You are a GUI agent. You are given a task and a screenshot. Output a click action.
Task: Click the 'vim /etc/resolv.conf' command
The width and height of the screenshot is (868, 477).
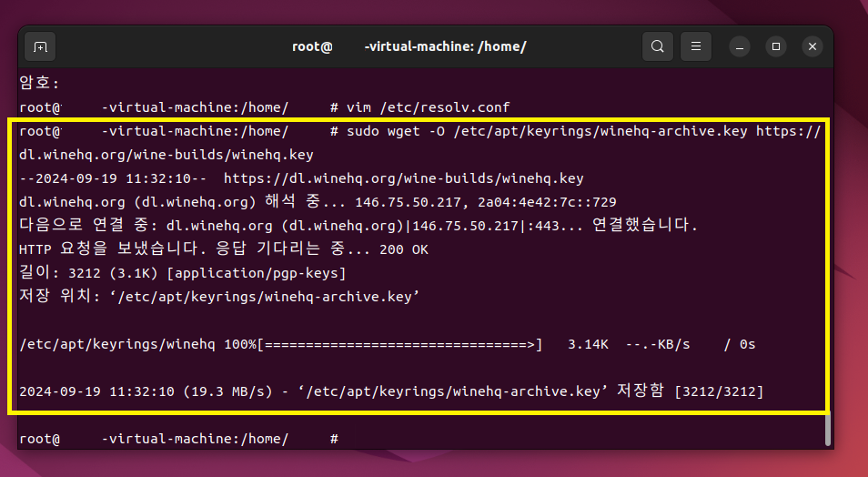pyautogui.click(x=428, y=107)
